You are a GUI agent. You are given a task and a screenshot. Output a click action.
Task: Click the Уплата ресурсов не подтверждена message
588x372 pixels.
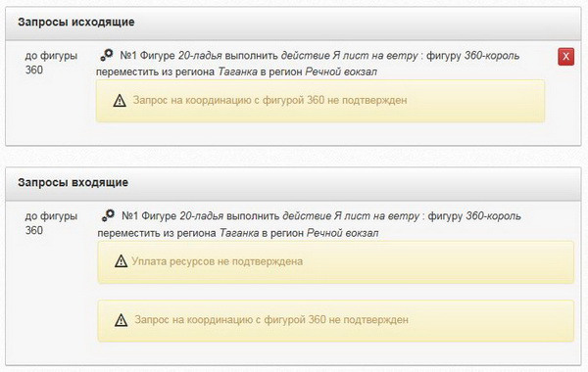(x=218, y=261)
